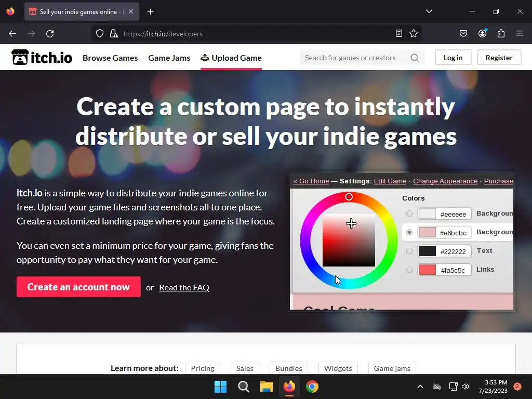Image resolution: width=532 pixels, height=399 pixels.
Task: Open a new tab with plus button
Action: tap(150, 12)
